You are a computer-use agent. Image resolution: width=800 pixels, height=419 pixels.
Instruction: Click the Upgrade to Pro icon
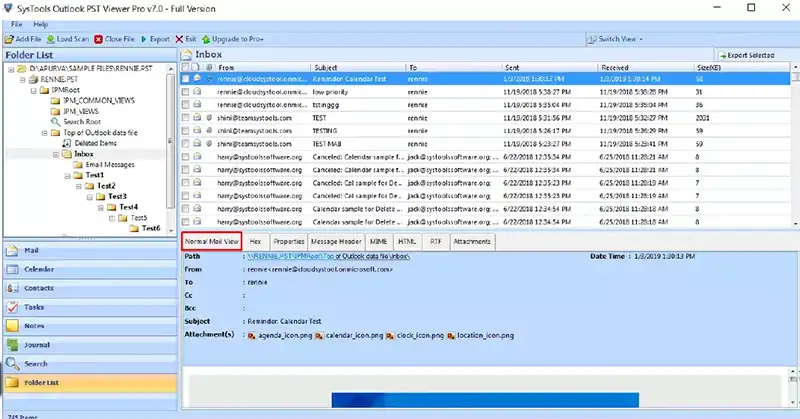(x=206, y=39)
